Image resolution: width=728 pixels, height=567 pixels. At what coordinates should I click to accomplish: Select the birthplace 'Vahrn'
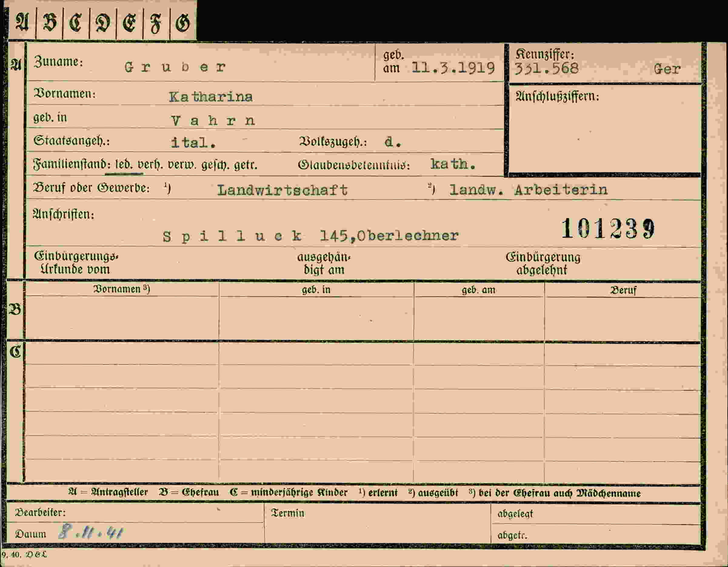point(213,121)
